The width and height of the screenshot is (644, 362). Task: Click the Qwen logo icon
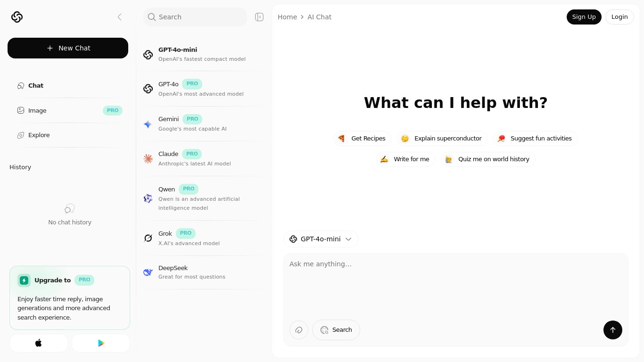click(x=148, y=198)
